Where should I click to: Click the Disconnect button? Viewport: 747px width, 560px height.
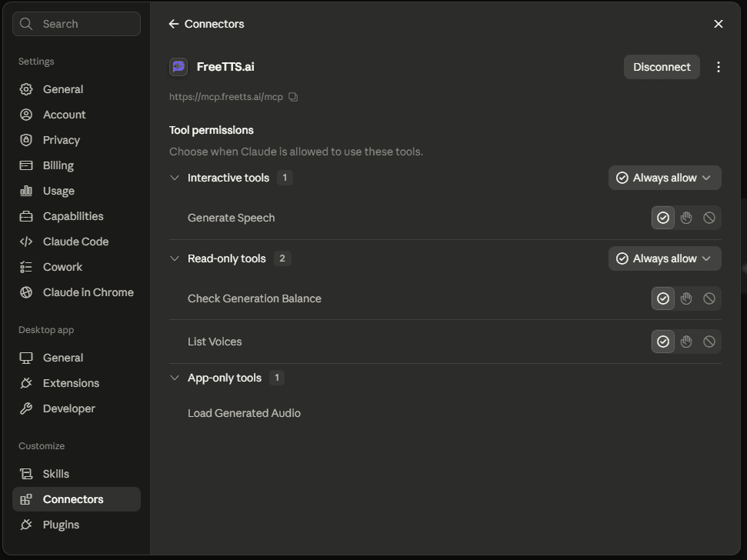click(x=662, y=67)
